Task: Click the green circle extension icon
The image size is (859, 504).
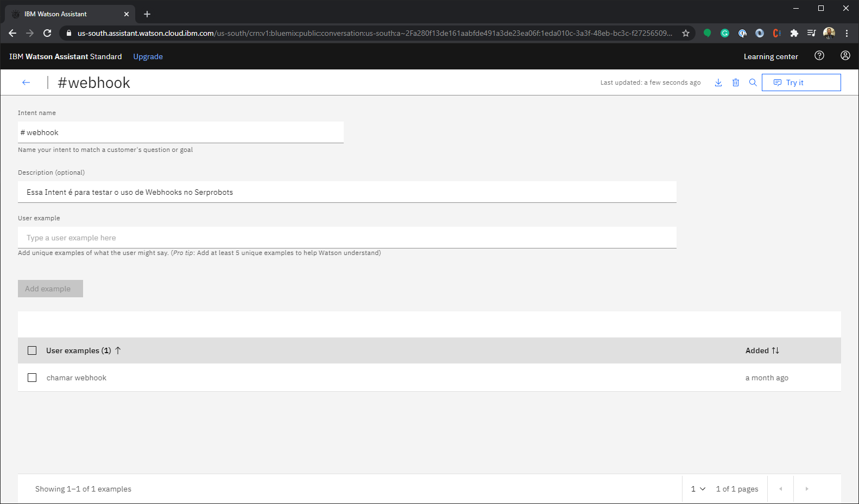Action: (x=708, y=33)
